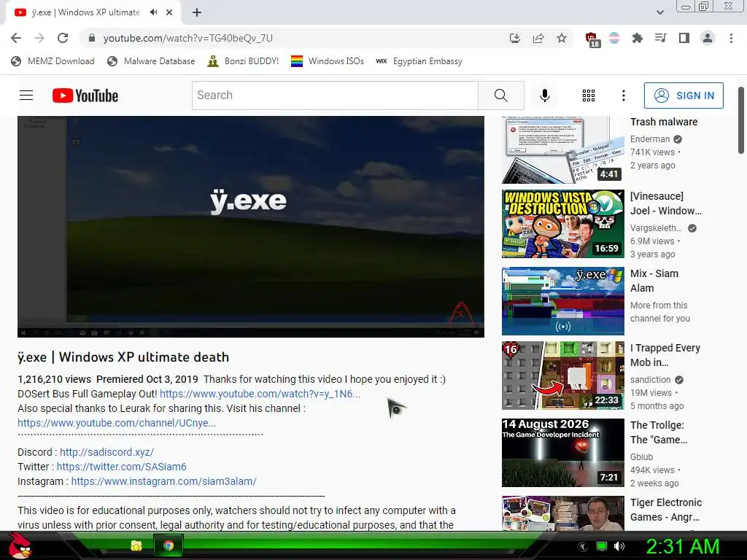Open the 14 August 2026 Trollge thumbnail
747x560 pixels.
[x=562, y=452]
